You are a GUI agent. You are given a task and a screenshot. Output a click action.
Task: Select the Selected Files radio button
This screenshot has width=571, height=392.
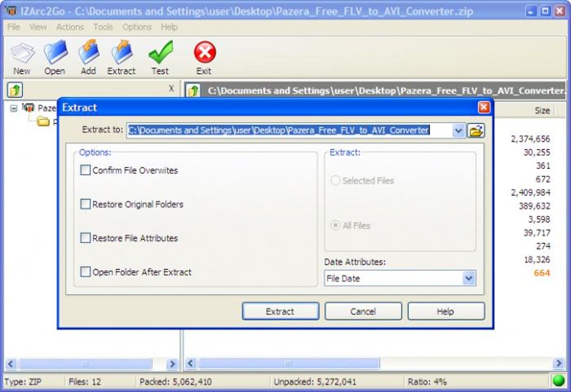tap(335, 181)
